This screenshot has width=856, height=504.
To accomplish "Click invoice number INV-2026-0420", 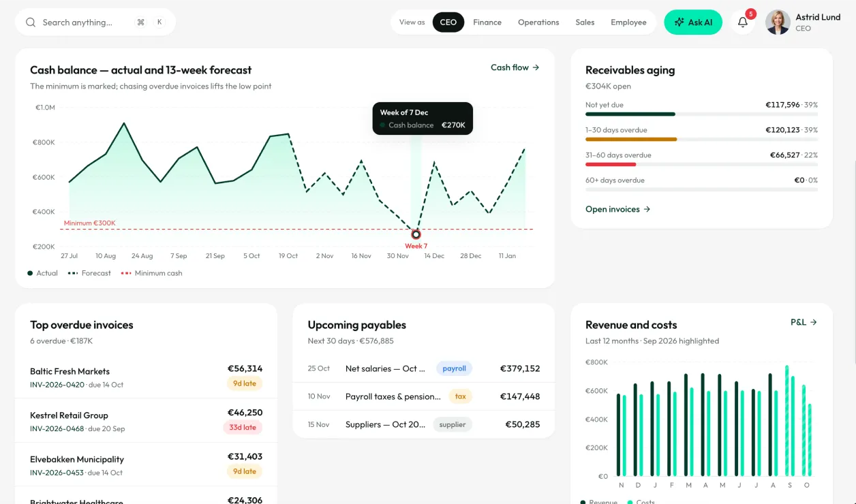I will coord(57,385).
